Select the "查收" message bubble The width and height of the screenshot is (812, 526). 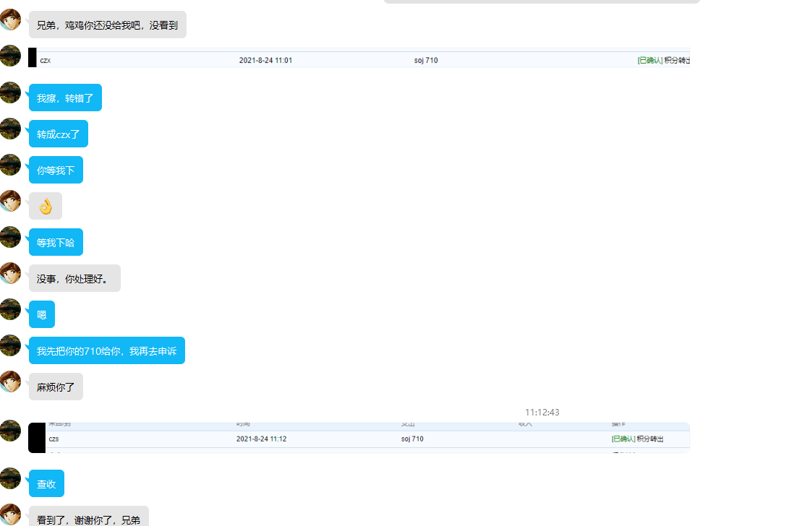[x=46, y=483]
